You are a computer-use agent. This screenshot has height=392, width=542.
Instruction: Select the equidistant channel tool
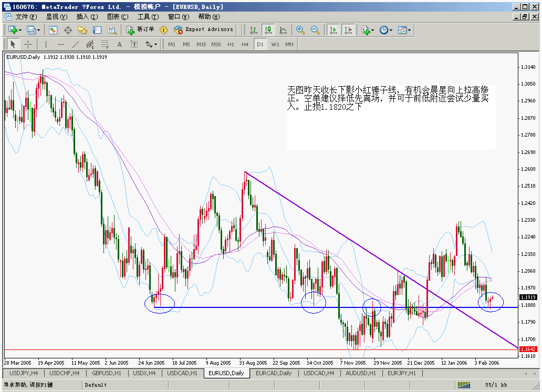point(90,44)
